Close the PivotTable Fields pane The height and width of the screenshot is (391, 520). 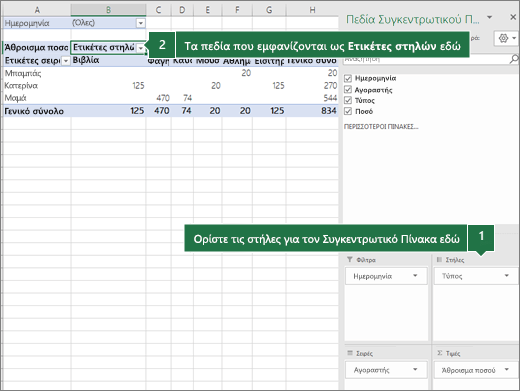point(513,17)
